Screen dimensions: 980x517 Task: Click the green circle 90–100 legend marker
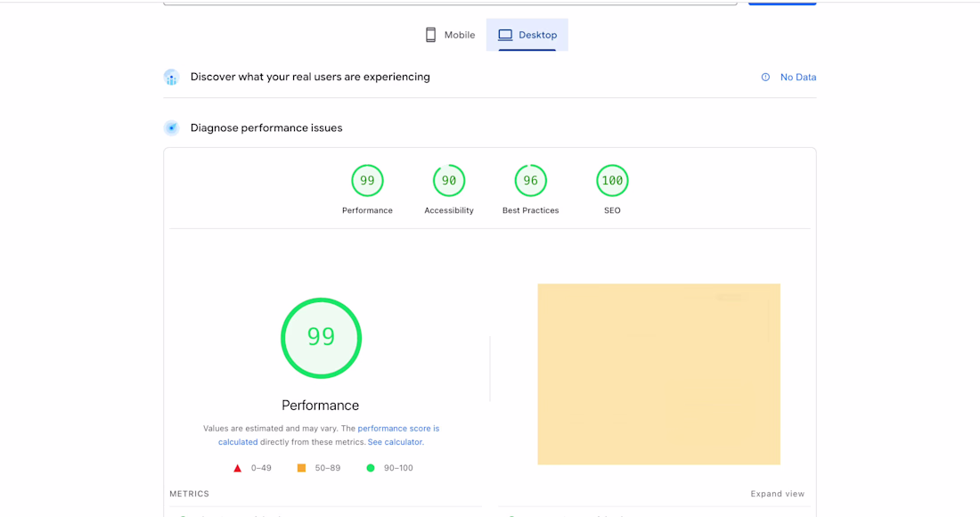pos(371,468)
